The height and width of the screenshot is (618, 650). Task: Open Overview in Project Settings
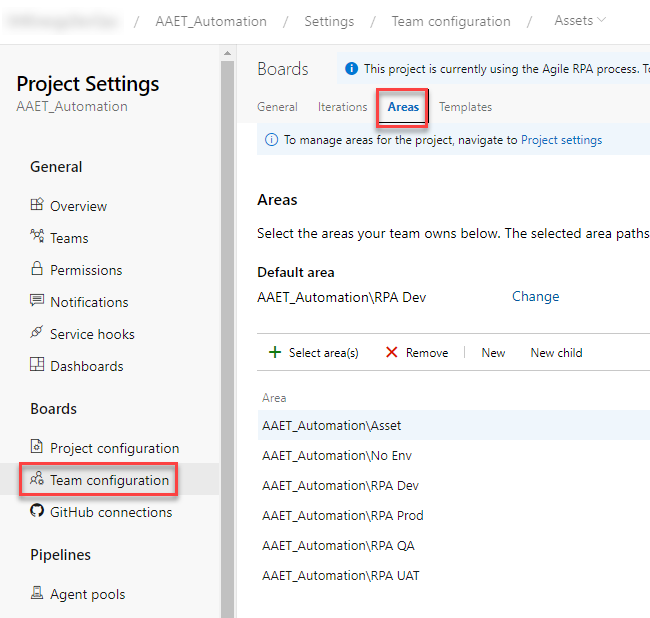coord(78,206)
